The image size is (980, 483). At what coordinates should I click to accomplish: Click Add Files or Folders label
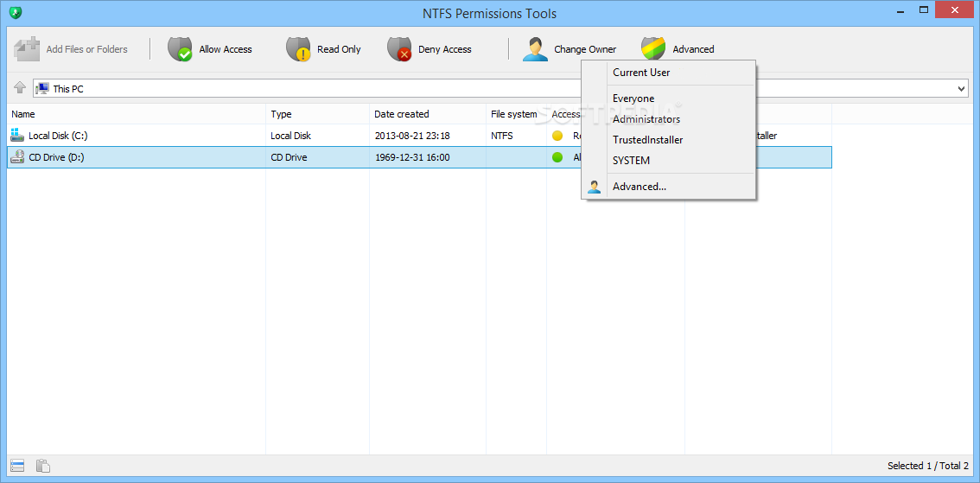click(87, 49)
